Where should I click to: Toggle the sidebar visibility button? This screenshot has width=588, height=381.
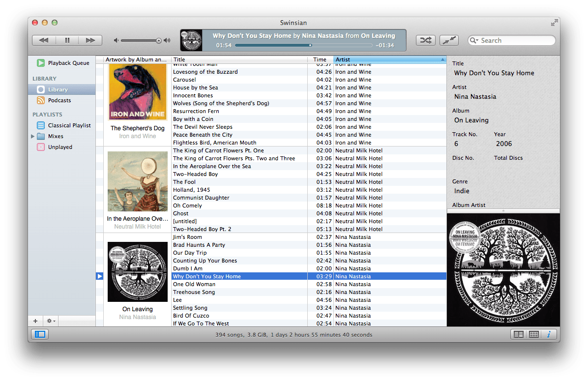(x=40, y=334)
